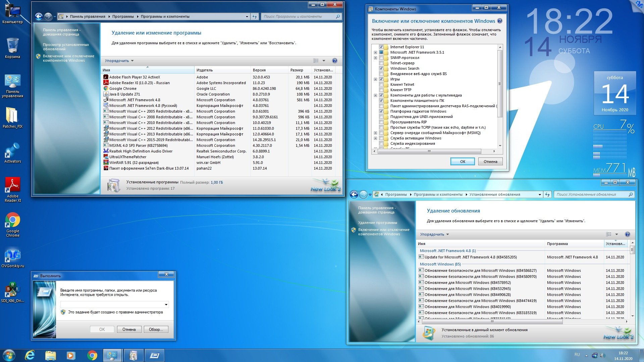This screenshot has height=362, width=644.
Task: Click the Windows Start orb
Action: pos(9,355)
